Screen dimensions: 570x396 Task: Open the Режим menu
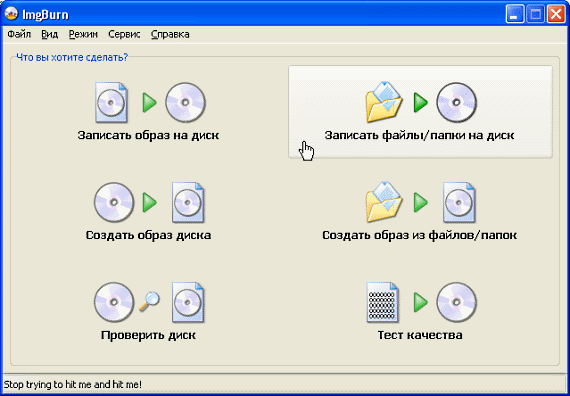point(83,35)
